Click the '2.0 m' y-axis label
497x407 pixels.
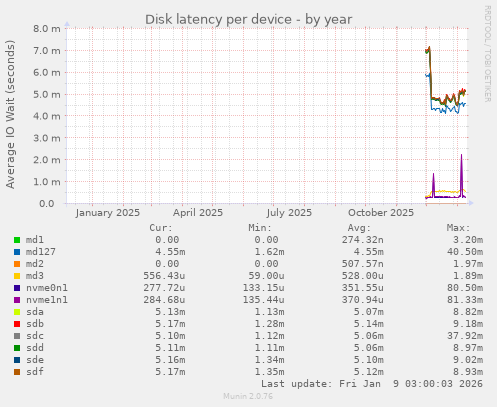click(x=47, y=160)
